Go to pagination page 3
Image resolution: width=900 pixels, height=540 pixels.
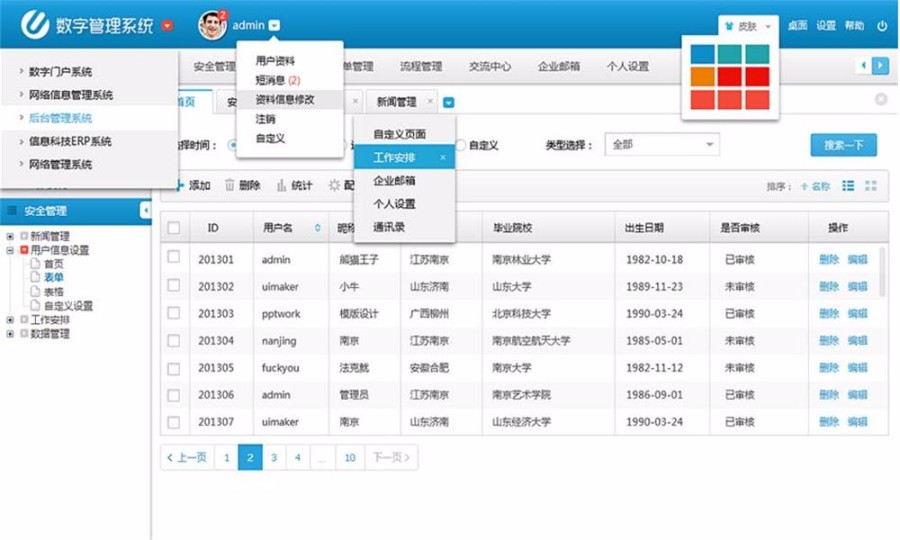tap(274, 457)
